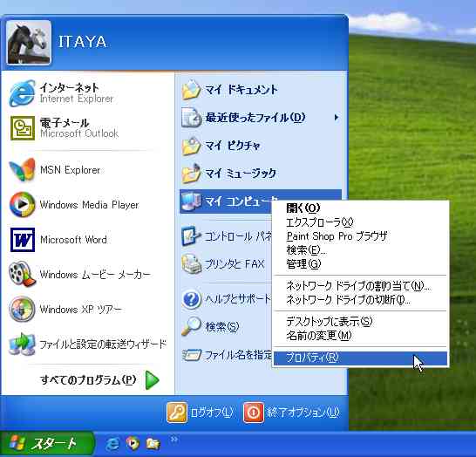The height and width of the screenshot is (457, 476).
Task: Click the Windows XP ツアー text label
Action: tap(81, 310)
